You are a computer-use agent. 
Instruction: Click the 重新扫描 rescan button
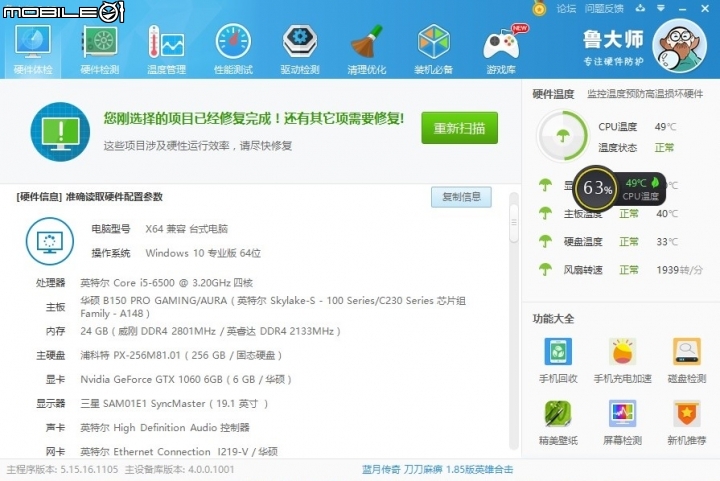pos(459,128)
